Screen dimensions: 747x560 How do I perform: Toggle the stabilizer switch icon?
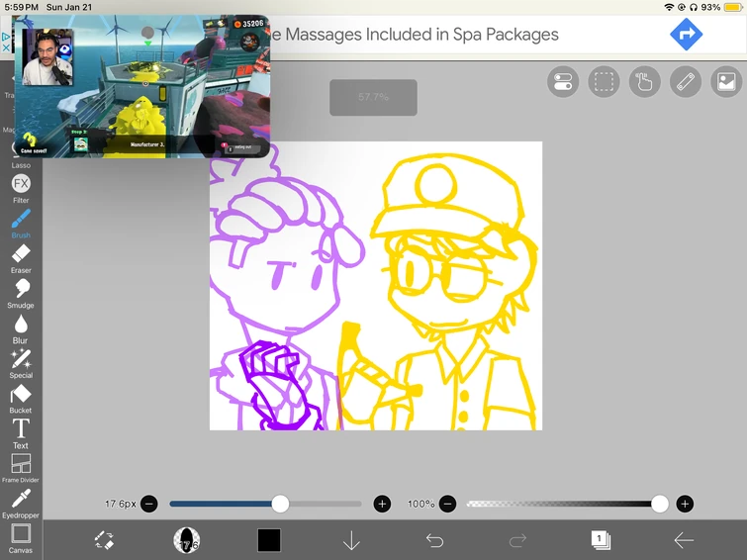[x=563, y=81]
